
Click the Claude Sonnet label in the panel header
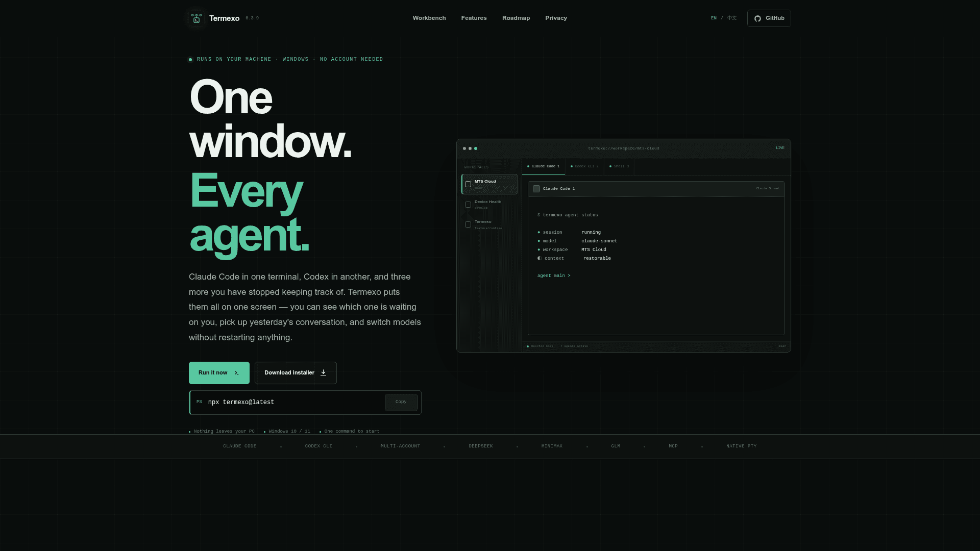point(768,188)
